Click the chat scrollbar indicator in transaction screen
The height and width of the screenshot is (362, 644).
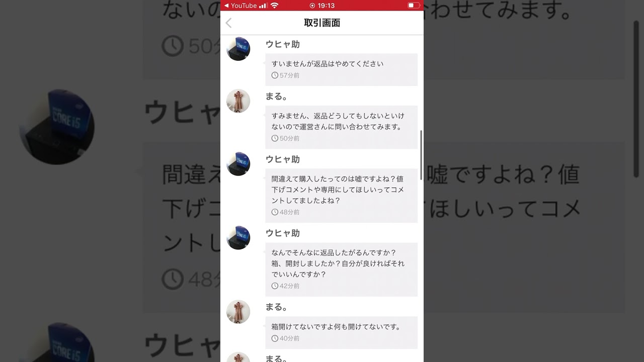421,151
